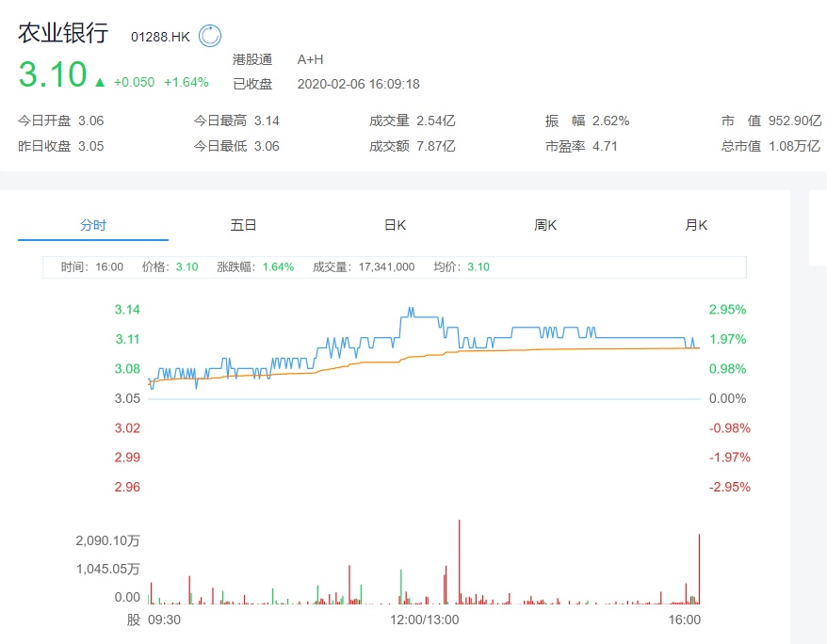827x644 pixels.
Task: Click the 09:30 time axis label
Action: coord(164,620)
